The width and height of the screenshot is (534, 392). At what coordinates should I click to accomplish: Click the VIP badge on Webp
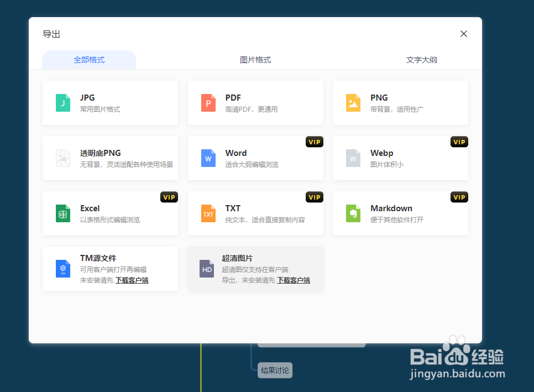click(459, 142)
